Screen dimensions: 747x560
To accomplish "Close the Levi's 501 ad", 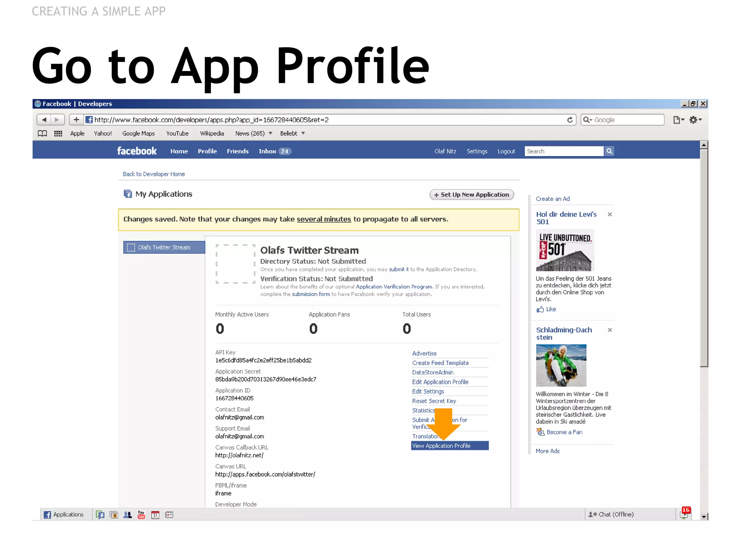I will click(609, 214).
